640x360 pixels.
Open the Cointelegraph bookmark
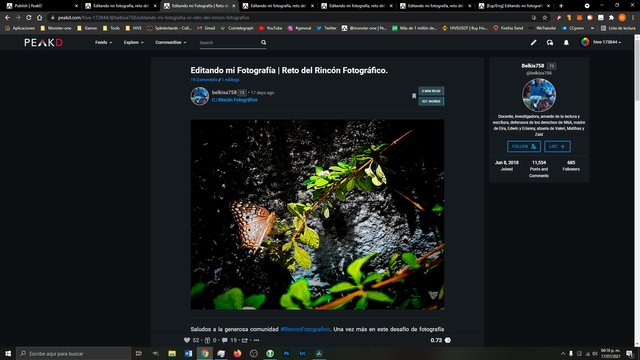pyautogui.click(x=237, y=28)
